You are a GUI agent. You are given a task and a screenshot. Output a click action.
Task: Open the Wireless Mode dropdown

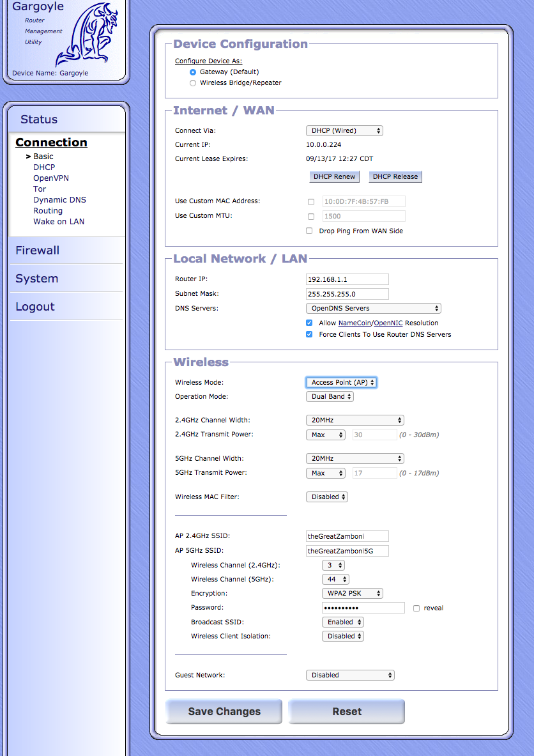(341, 382)
